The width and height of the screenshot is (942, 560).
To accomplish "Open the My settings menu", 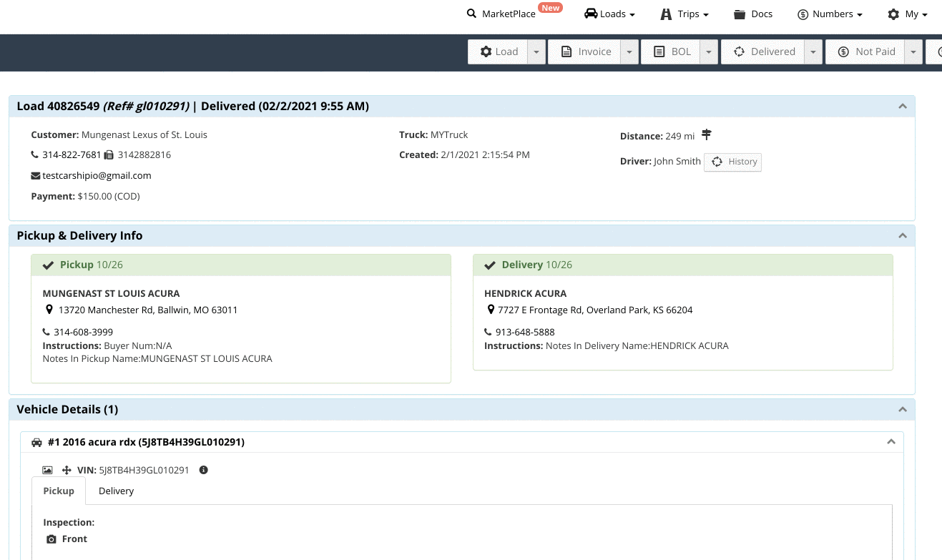I will point(908,14).
